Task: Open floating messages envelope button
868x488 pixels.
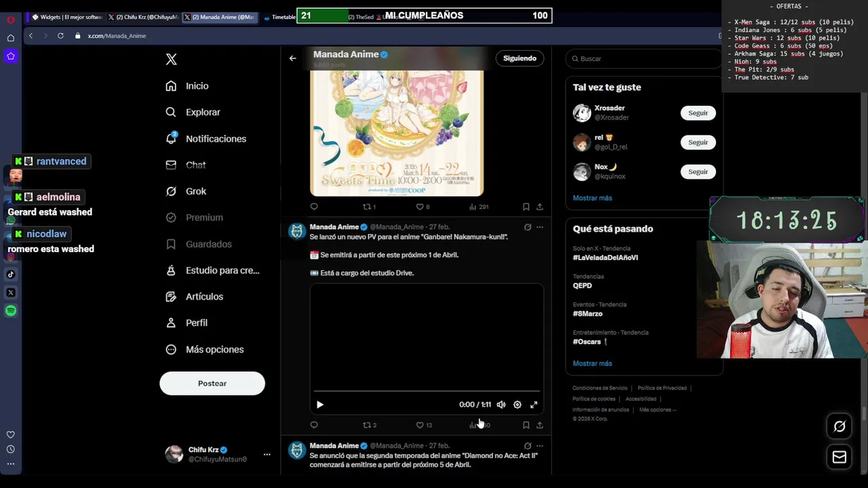Action: pos(840,457)
